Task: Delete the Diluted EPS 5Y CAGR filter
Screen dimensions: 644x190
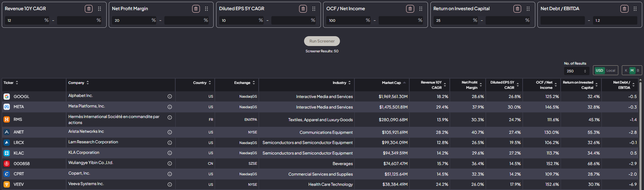Action: click(x=303, y=9)
